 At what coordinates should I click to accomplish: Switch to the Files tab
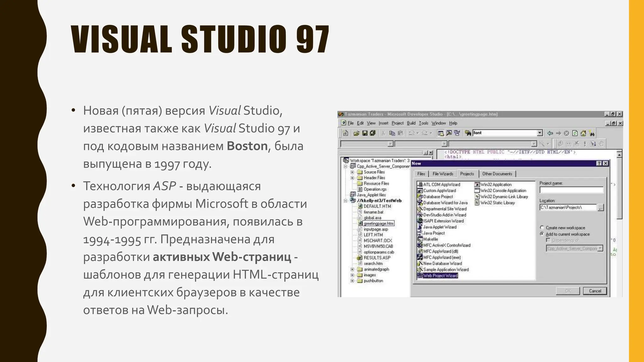[421, 174]
